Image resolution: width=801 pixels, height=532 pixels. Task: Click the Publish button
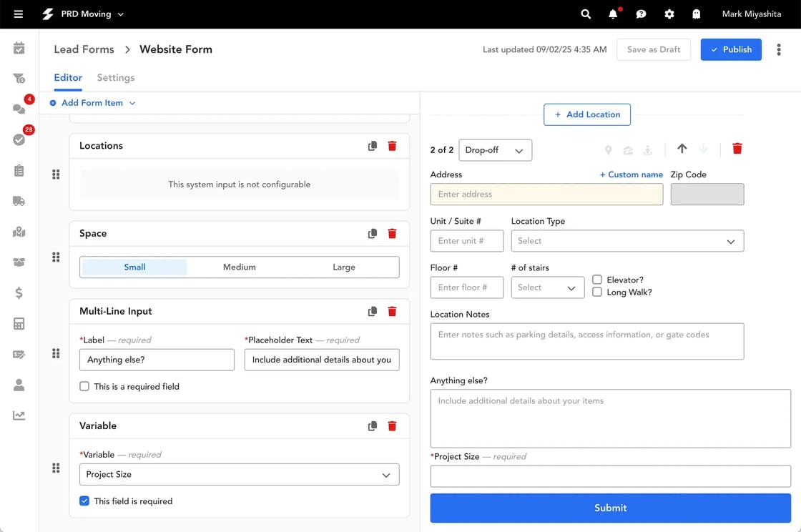(730, 49)
